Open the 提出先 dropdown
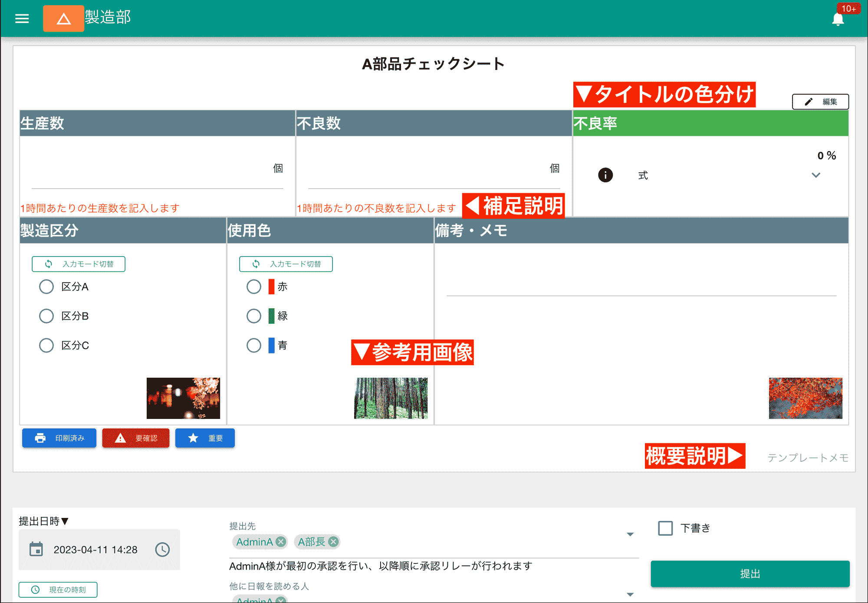This screenshot has height=603, width=868. 630,534
